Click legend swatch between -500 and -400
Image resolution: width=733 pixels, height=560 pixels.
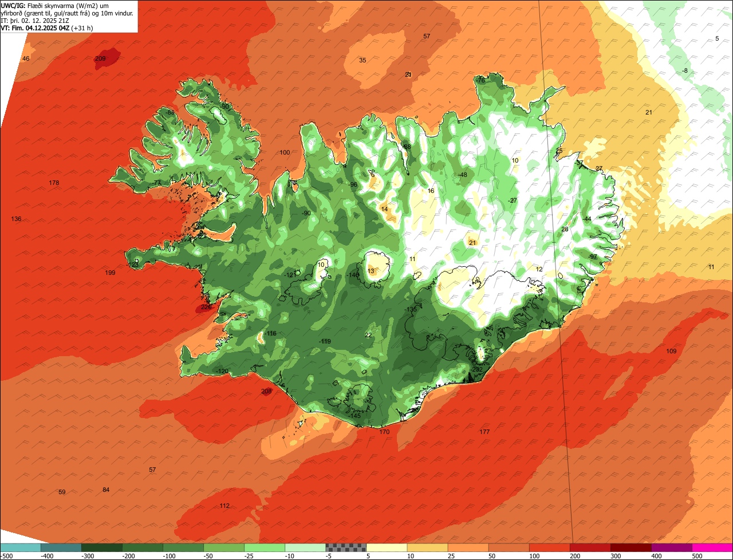(20, 547)
